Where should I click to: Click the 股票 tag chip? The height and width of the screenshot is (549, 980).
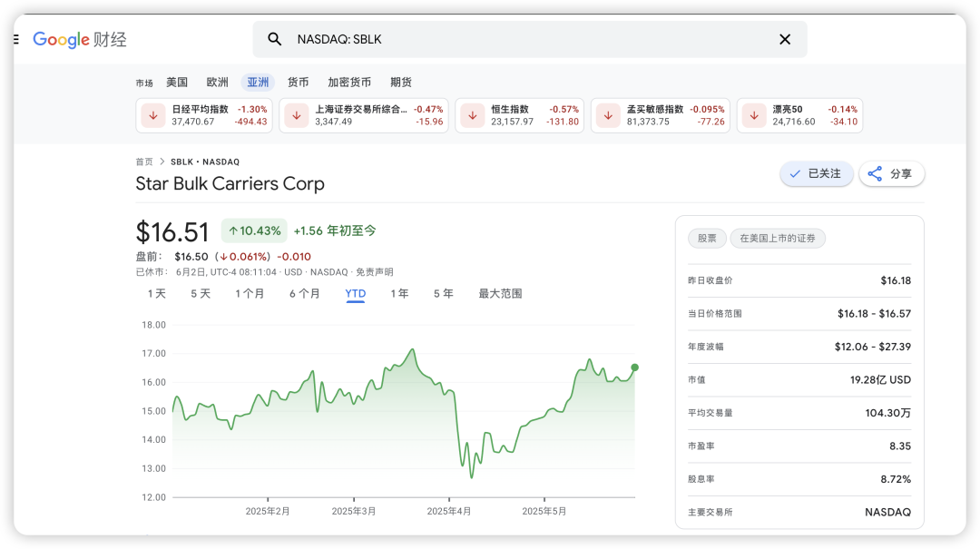coord(707,239)
